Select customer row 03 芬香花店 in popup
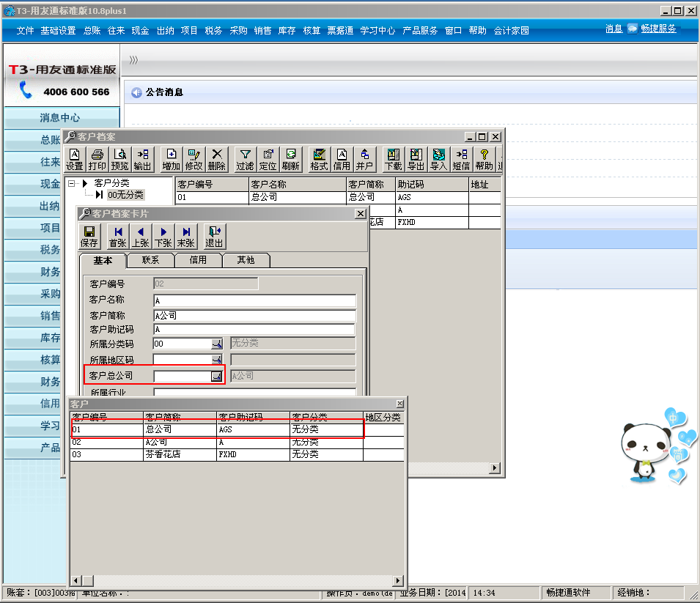The height and width of the screenshot is (603, 700). click(237, 454)
